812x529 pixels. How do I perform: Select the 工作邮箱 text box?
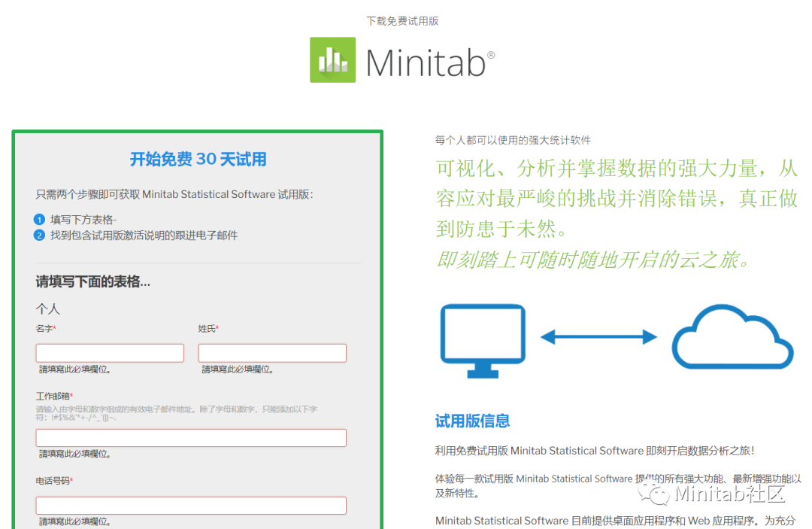[190, 437]
